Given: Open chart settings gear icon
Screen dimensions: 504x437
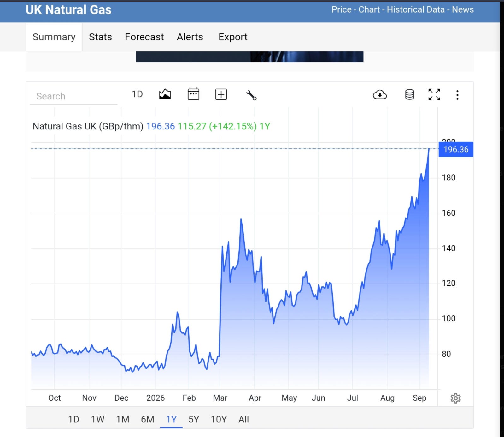Looking at the screenshot, I should tap(455, 398).
